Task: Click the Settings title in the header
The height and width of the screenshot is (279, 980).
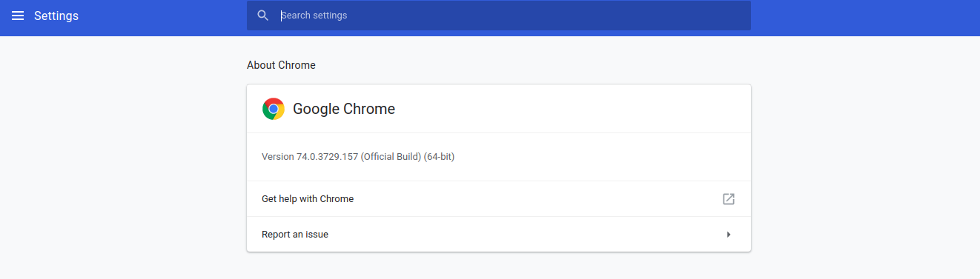Action: click(x=56, y=16)
